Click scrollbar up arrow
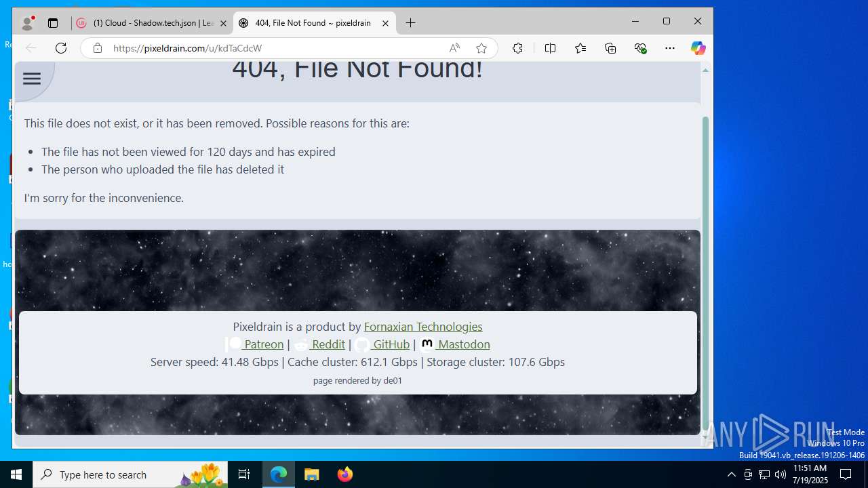This screenshot has width=868, height=488. pyautogui.click(x=705, y=70)
